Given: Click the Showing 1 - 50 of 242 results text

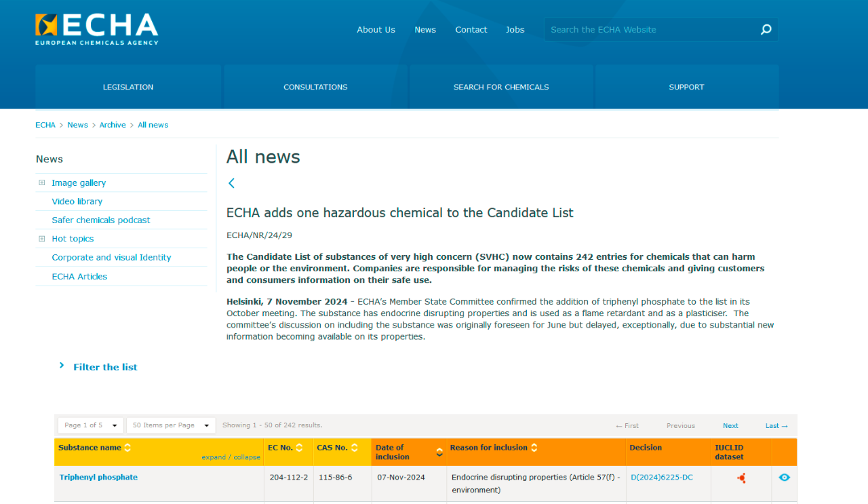Looking at the screenshot, I should (273, 425).
